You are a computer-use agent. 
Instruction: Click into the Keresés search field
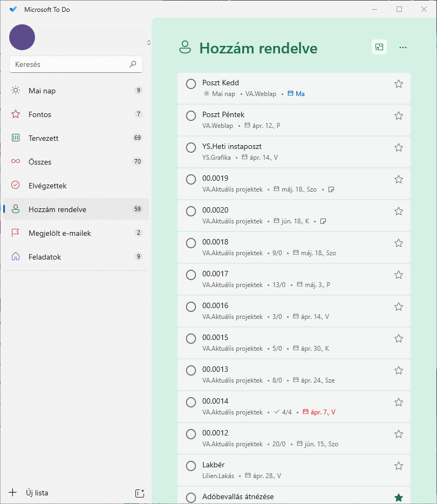click(70, 64)
